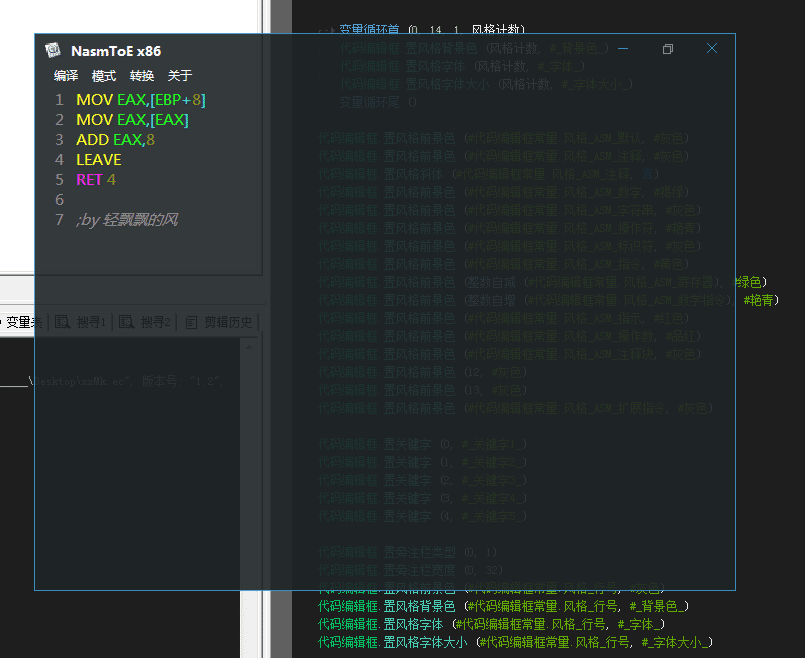Select the 变量表 tab
The width and height of the screenshot is (805, 658).
tap(22, 322)
